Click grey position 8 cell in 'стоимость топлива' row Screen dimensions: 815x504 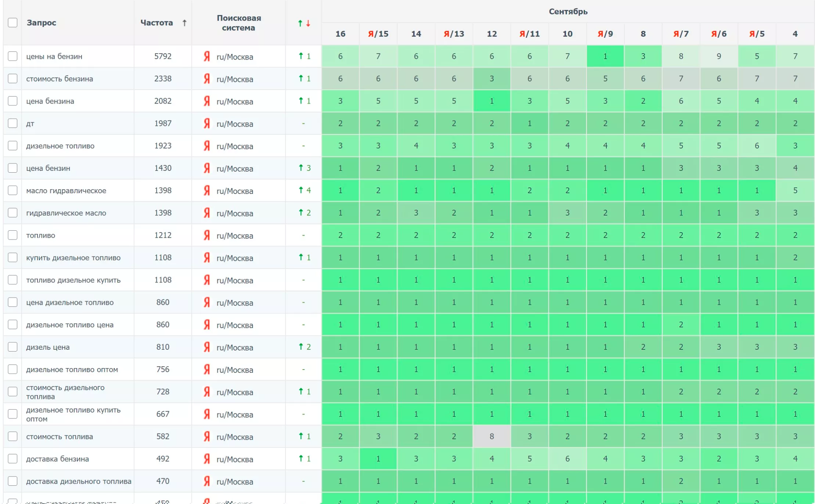tap(491, 436)
